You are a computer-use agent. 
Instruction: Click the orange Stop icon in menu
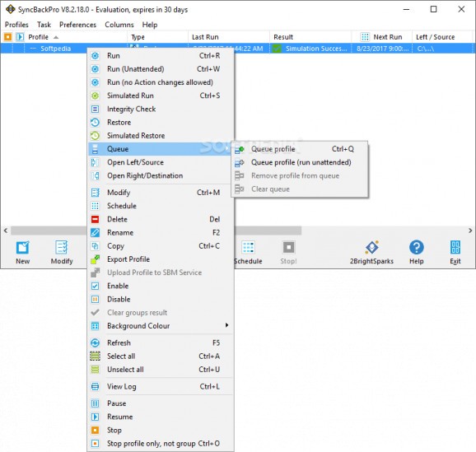point(95,430)
